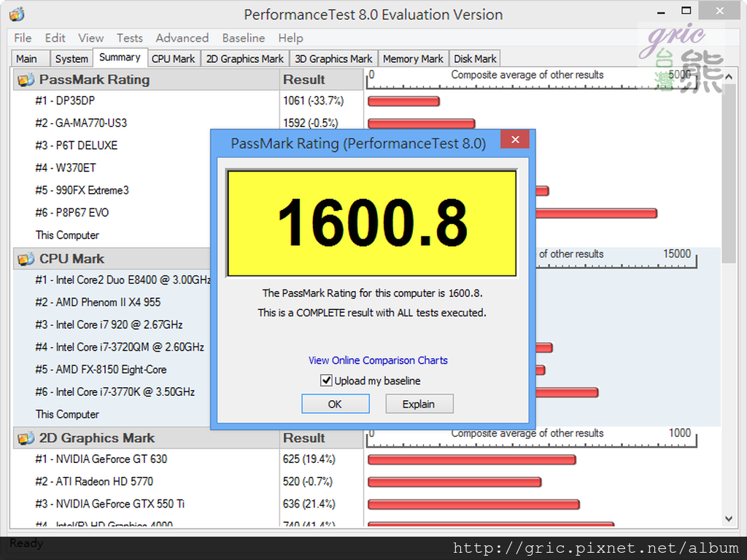747x560 pixels.
Task: Switch to the Disk Mark tab
Action: [x=475, y=59]
